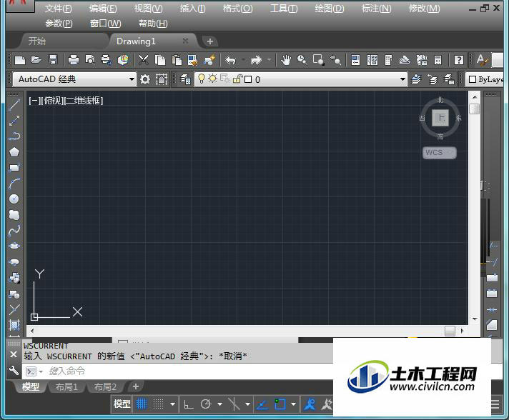Screen dimensions: 509x420
Task: Click the Redo arrow icon
Action: click(x=256, y=60)
